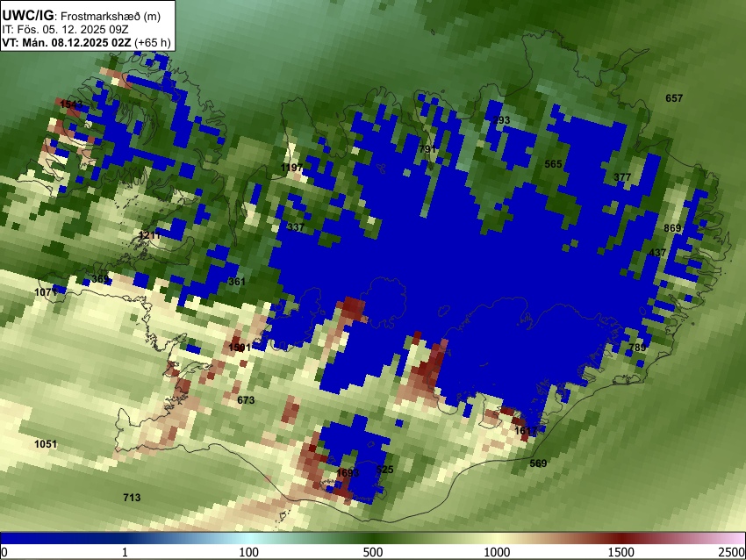Click the 1 label on the color scale
This screenshot has width=746, height=560.
click(x=125, y=552)
